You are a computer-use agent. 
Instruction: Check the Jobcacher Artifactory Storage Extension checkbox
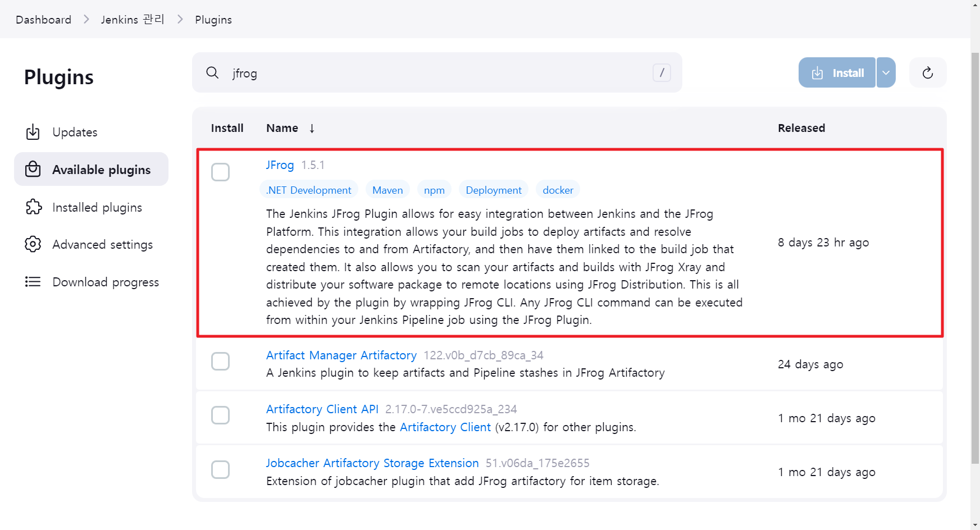(220, 469)
